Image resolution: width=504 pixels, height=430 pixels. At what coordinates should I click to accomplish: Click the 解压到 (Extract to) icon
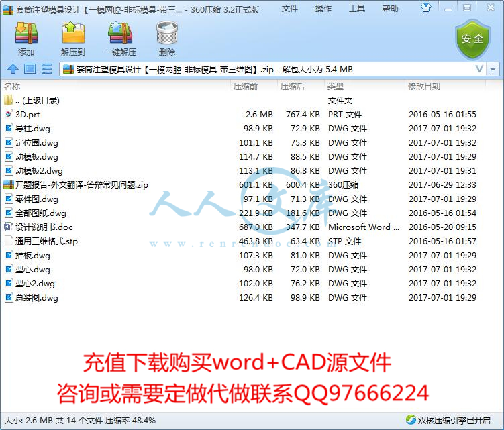73,33
